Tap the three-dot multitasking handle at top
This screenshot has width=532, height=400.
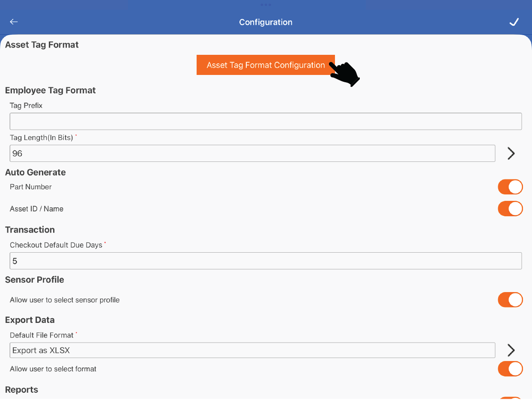pos(266,5)
